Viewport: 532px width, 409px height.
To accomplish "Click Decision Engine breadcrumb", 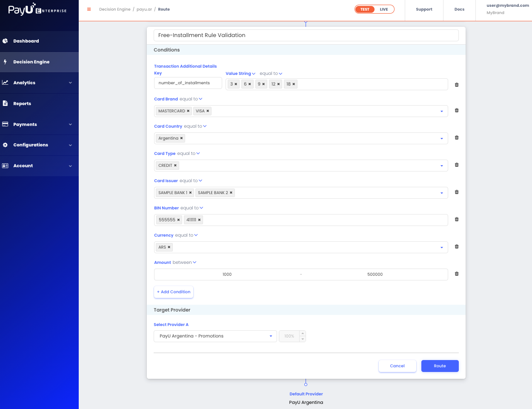I will click(114, 9).
